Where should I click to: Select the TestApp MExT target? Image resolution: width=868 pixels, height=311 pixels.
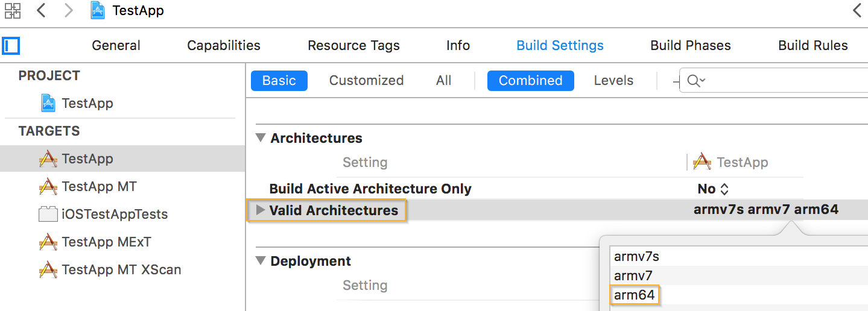tap(106, 242)
